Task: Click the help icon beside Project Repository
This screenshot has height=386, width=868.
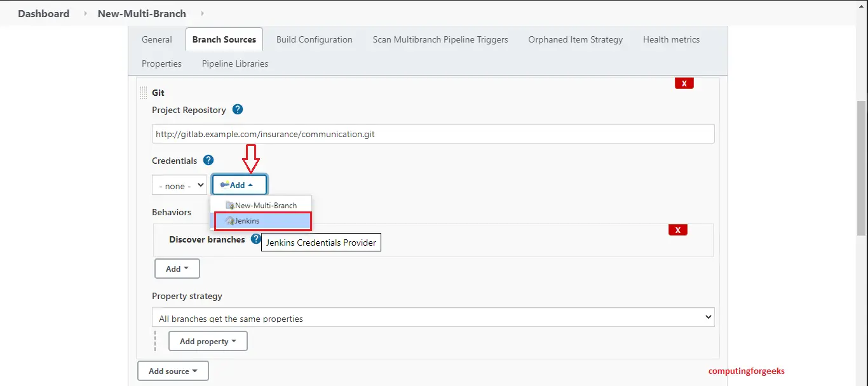Action: [x=238, y=110]
